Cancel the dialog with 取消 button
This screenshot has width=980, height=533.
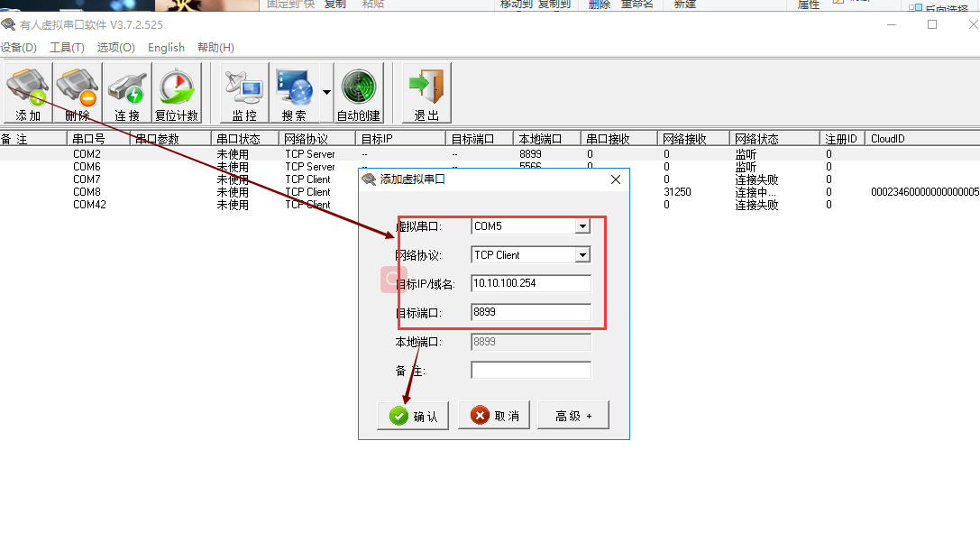coord(493,416)
